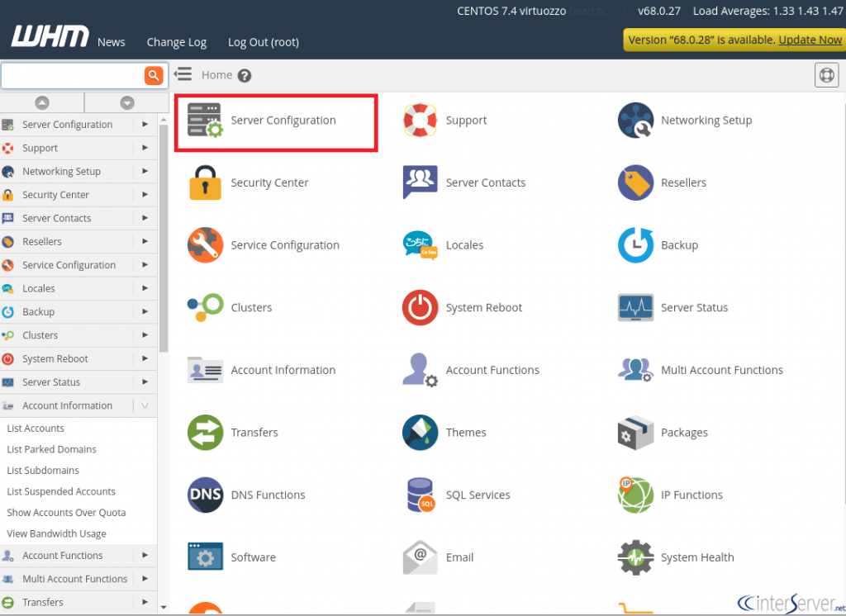Image resolution: width=846 pixels, height=616 pixels.
Task: Expand the Backup arrow in sidebar
Action: (x=145, y=312)
